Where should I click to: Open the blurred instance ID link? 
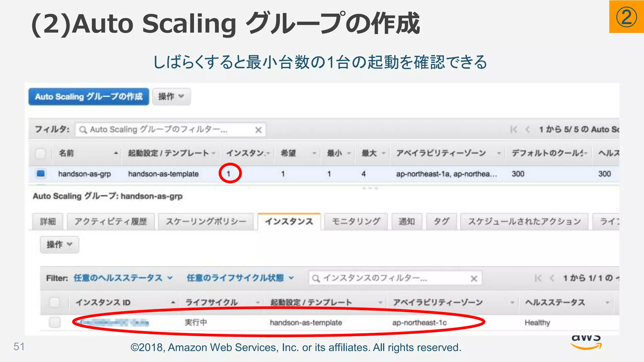point(113,322)
